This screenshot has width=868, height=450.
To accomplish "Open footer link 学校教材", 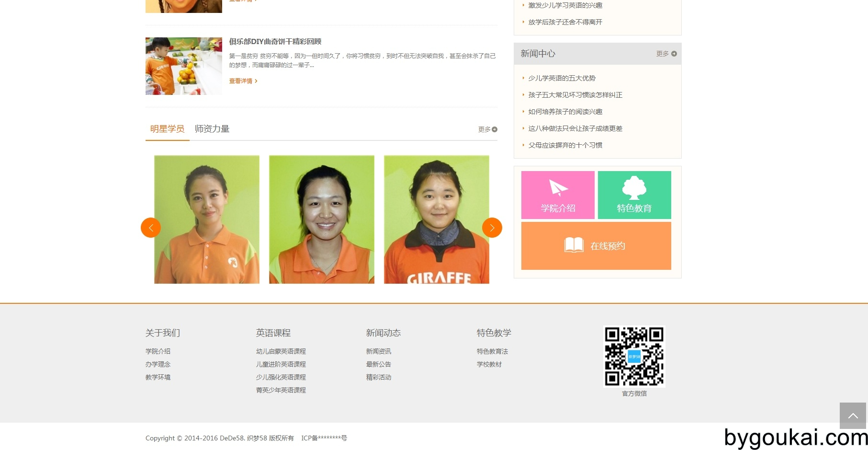I will 489,364.
